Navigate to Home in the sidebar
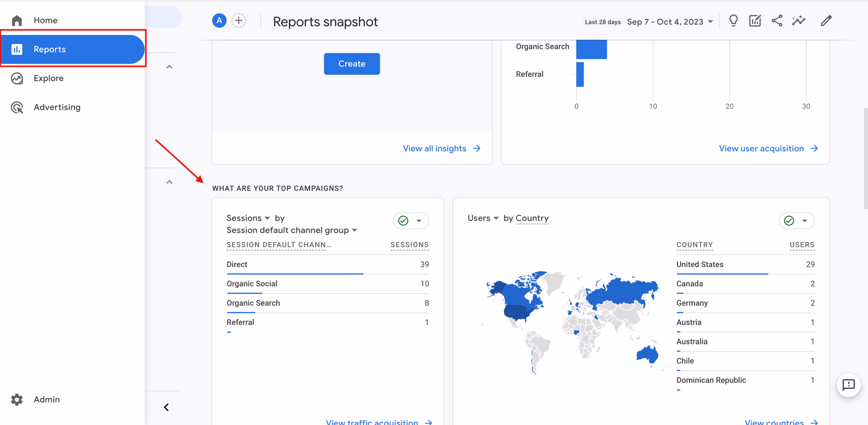Image resolution: width=868 pixels, height=425 pixels. pos(45,20)
